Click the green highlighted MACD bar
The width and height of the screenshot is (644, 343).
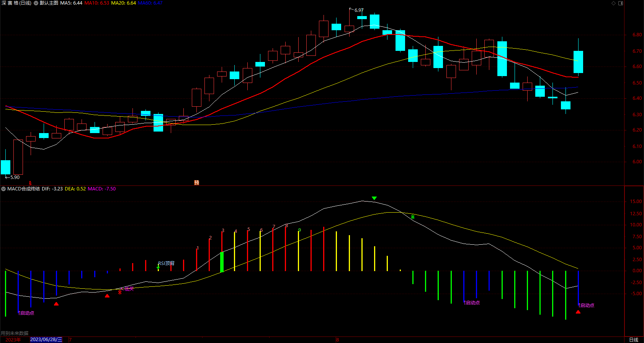click(222, 262)
